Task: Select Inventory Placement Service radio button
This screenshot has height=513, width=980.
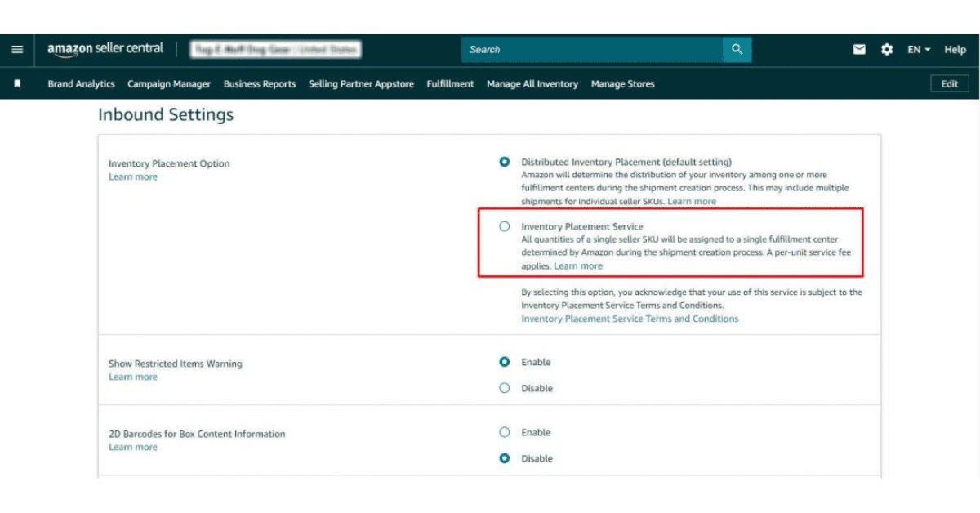Action: coord(504,226)
